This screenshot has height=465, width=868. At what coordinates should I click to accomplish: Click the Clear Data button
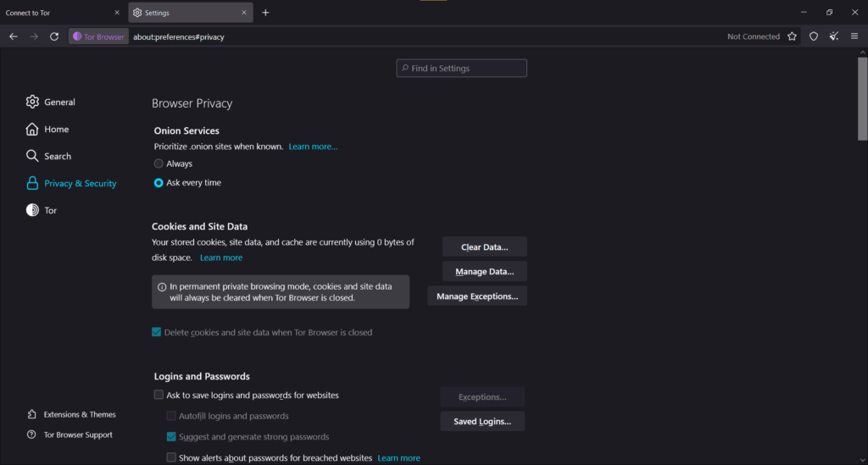coord(484,247)
